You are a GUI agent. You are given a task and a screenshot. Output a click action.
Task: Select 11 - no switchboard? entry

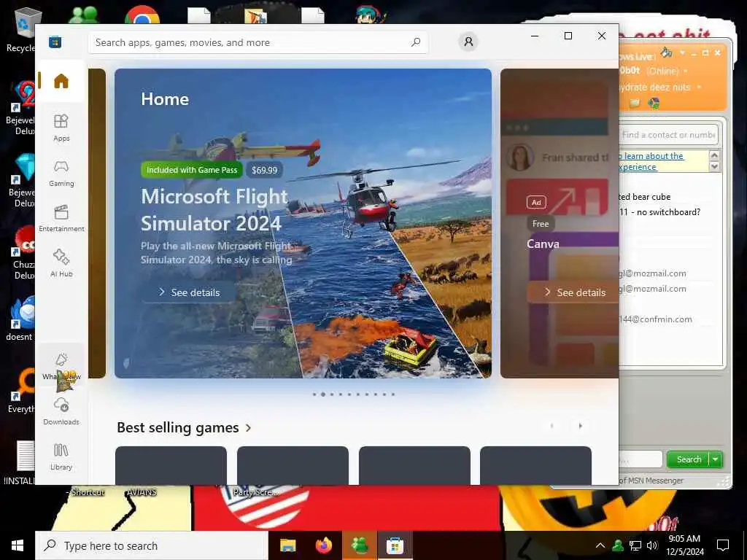(x=660, y=212)
